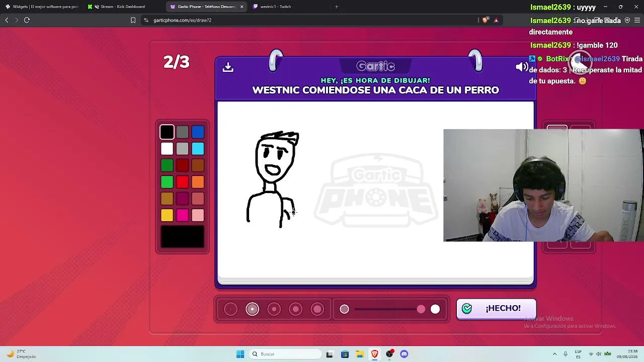
Task: Click the microphone tray icon
Action: [x=566, y=354]
